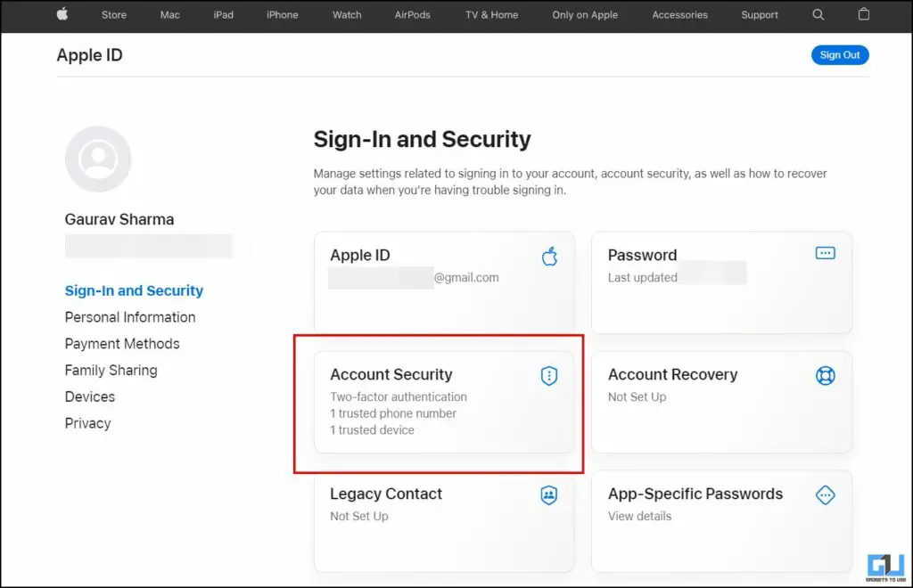Image resolution: width=913 pixels, height=588 pixels.
Task: Click the 'Last updated' password text
Action: (642, 278)
